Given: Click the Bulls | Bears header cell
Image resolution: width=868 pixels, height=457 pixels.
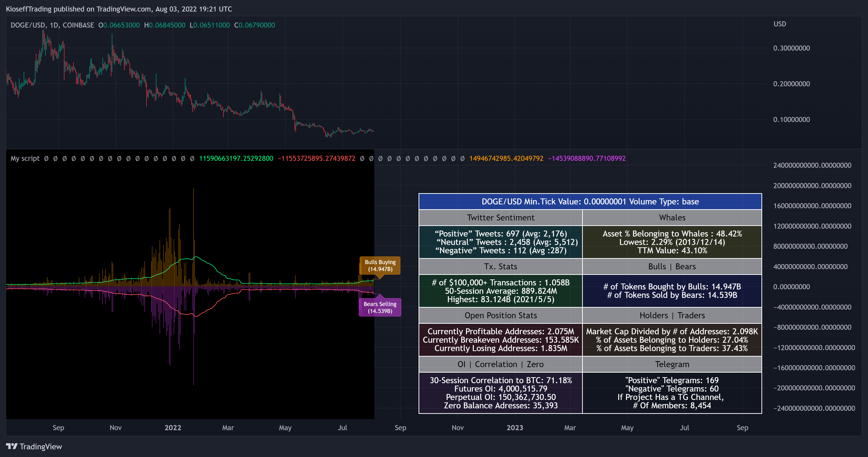Looking at the screenshot, I should coord(672,266).
